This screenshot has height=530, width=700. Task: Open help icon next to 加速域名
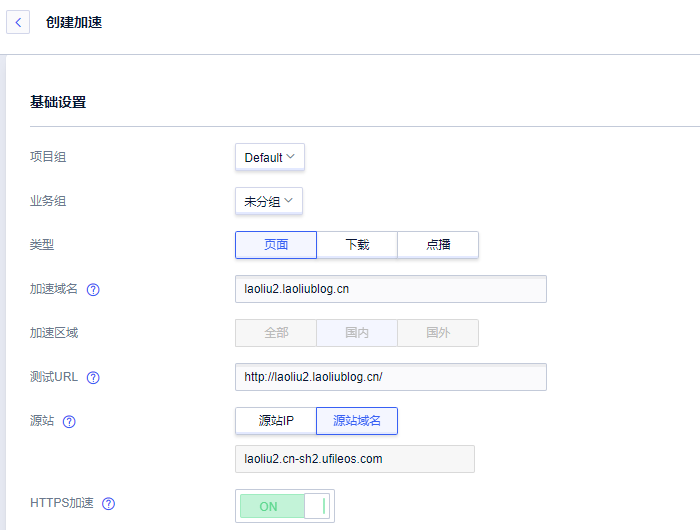coord(93,290)
